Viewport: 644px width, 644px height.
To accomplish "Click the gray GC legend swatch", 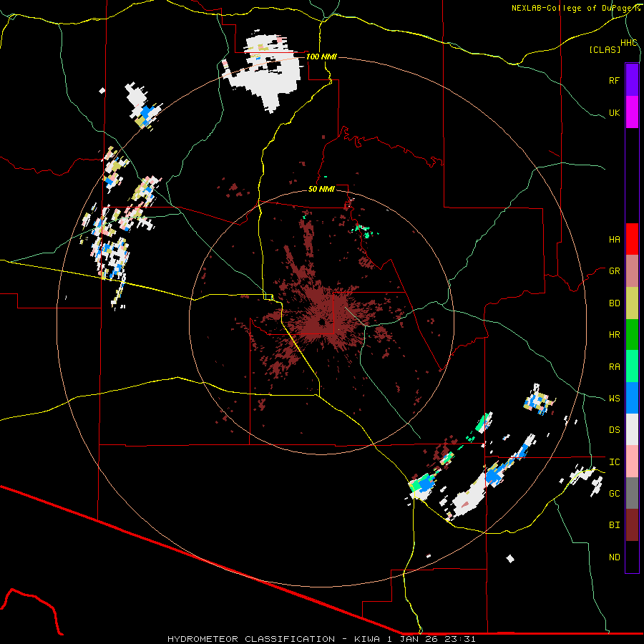I will coord(632,493).
